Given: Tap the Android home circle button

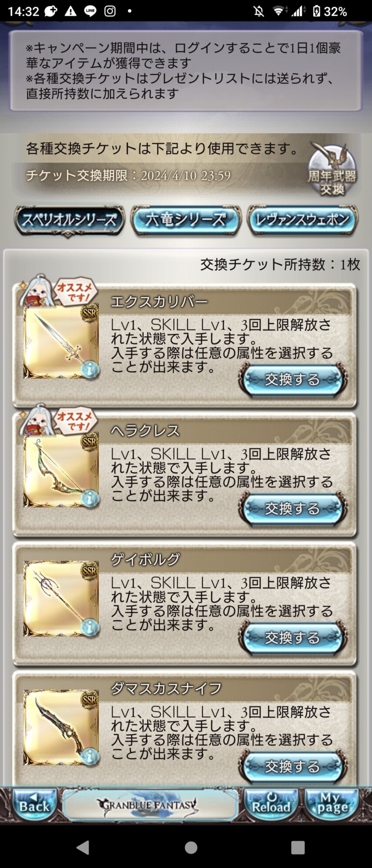Looking at the screenshot, I should pos(191,848).
